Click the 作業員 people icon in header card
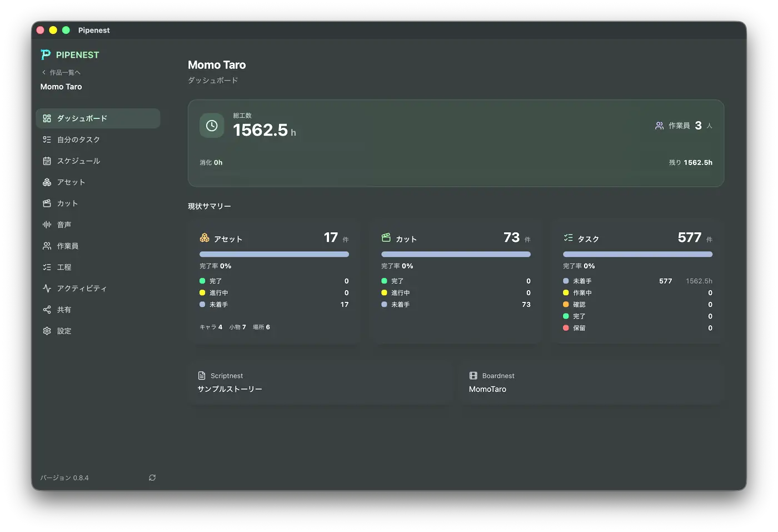Screen dimensions: 778x532 [x=659, y=126]
